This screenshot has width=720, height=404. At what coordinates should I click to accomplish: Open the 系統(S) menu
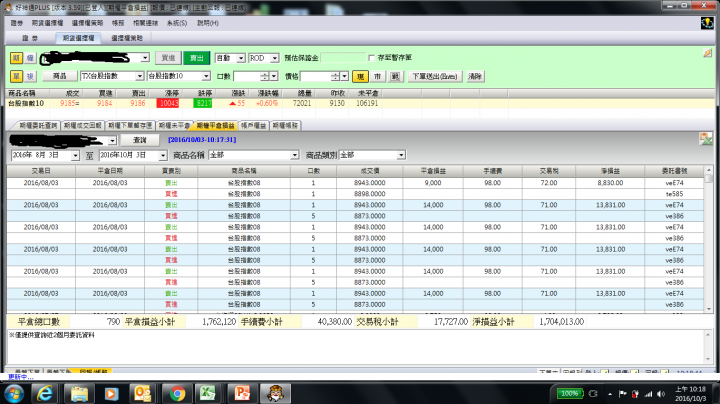click(177, 23)
